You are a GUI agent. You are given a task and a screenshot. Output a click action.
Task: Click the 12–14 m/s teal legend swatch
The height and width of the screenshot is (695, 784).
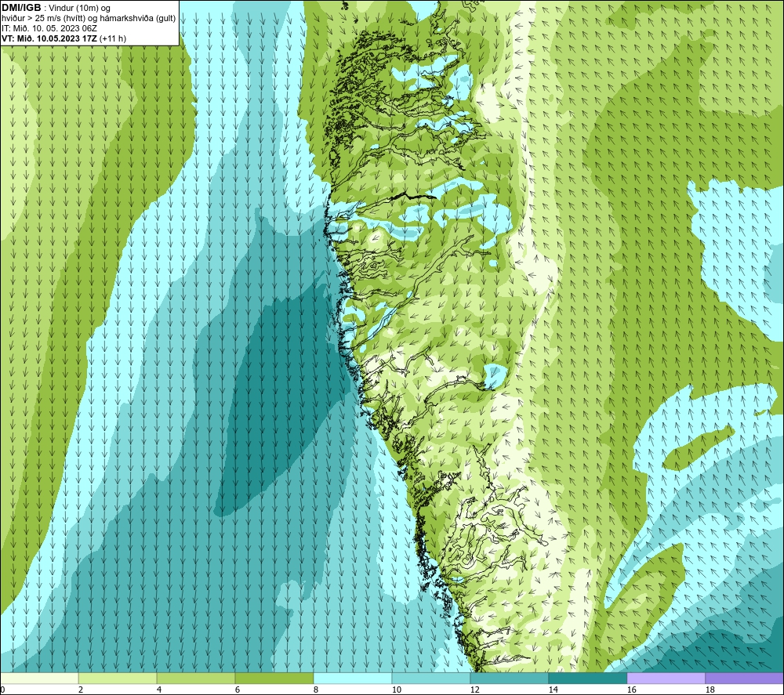coord(509,678)
